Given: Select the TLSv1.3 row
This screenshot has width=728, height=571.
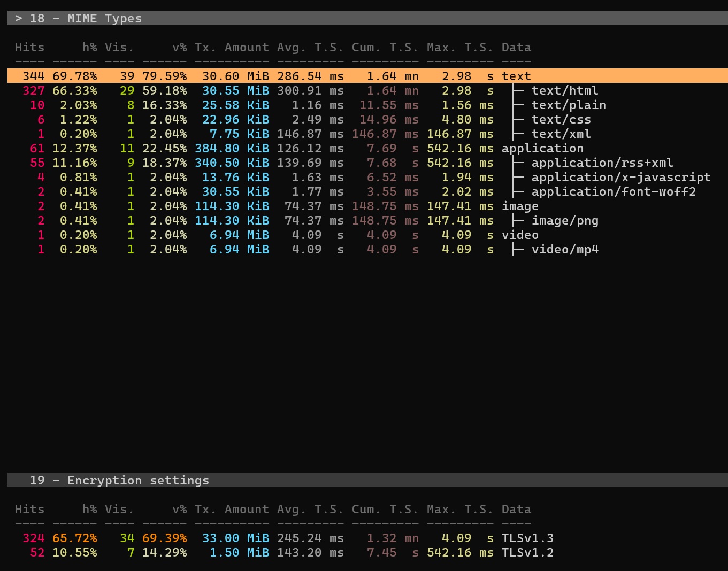Looking at the screenshot, I should 527,538.
